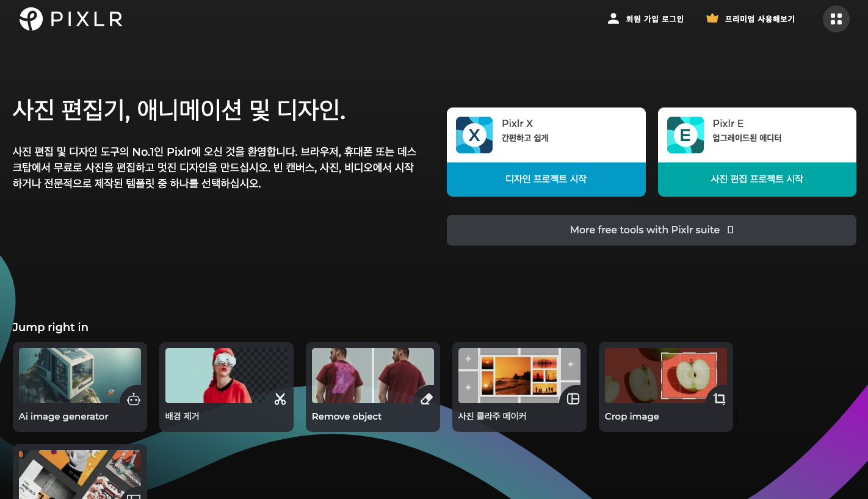The image size is (868, 499).
Task: Click the Pixlr X title text
Action: click(x=518, y=123)
